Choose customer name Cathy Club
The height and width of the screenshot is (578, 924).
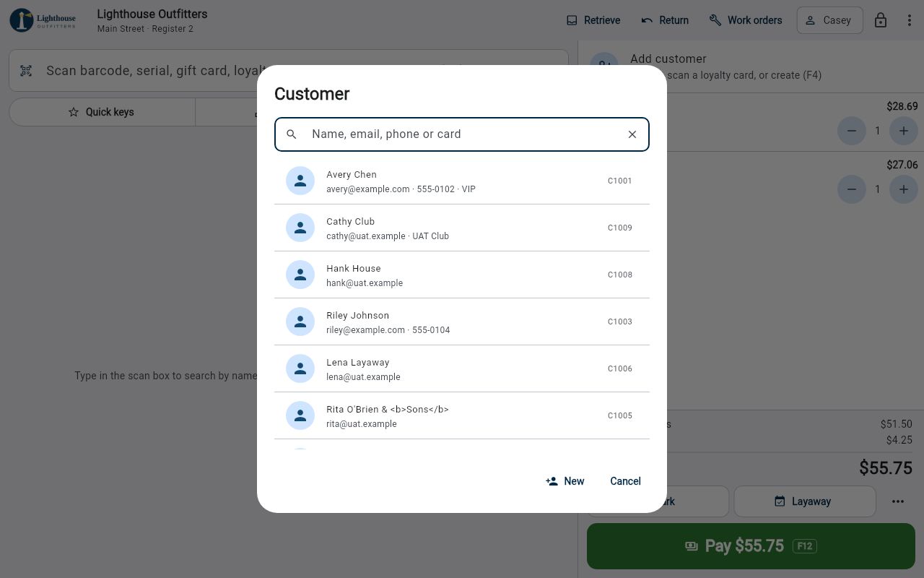pyautogui.click(x=350, y=222)
